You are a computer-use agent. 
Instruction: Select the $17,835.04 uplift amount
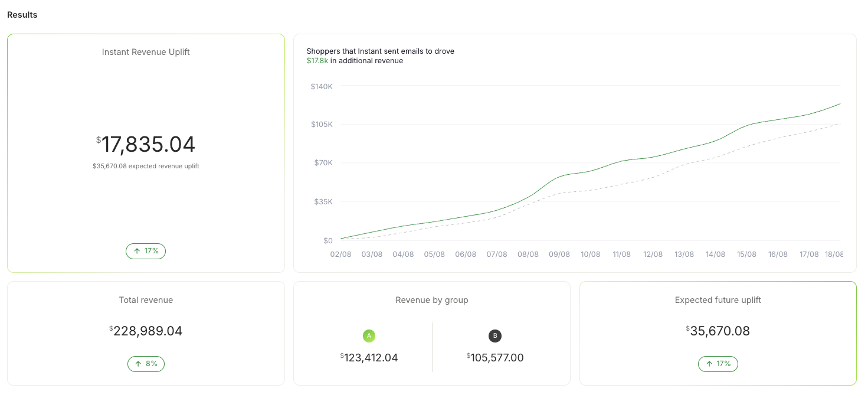(x=146, y=145)
